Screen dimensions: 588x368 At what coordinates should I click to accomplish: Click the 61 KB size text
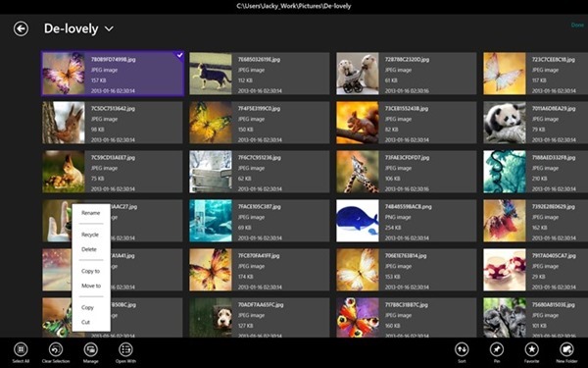pyautogui.click(x=391, y=80)
